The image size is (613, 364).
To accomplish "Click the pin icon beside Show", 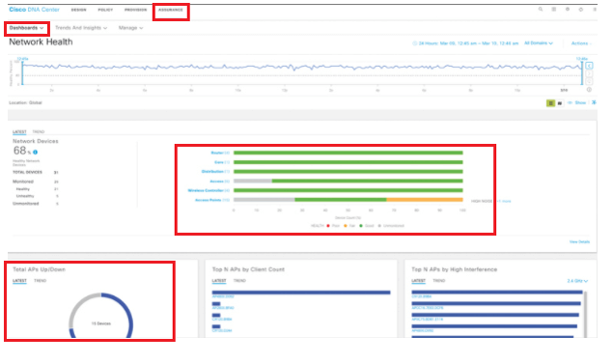I will pos(594,102).
